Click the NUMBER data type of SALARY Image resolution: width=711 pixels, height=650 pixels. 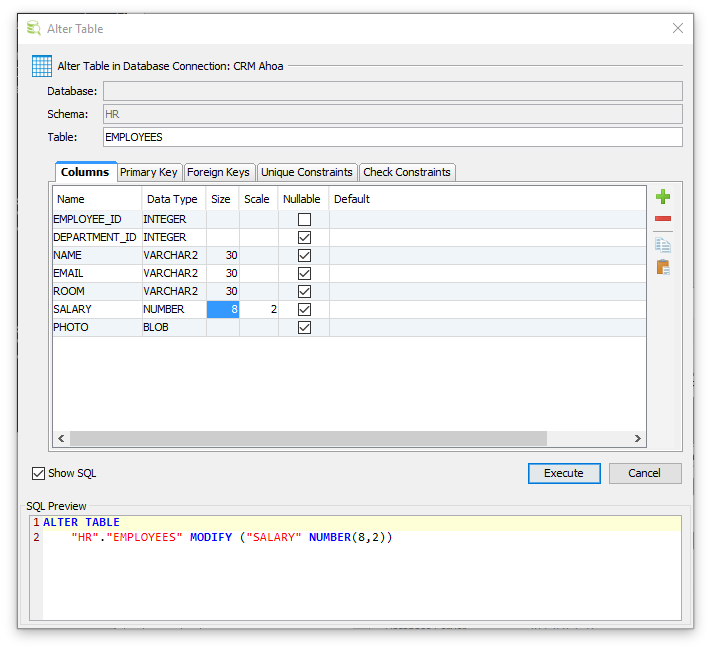coord(174,309)
